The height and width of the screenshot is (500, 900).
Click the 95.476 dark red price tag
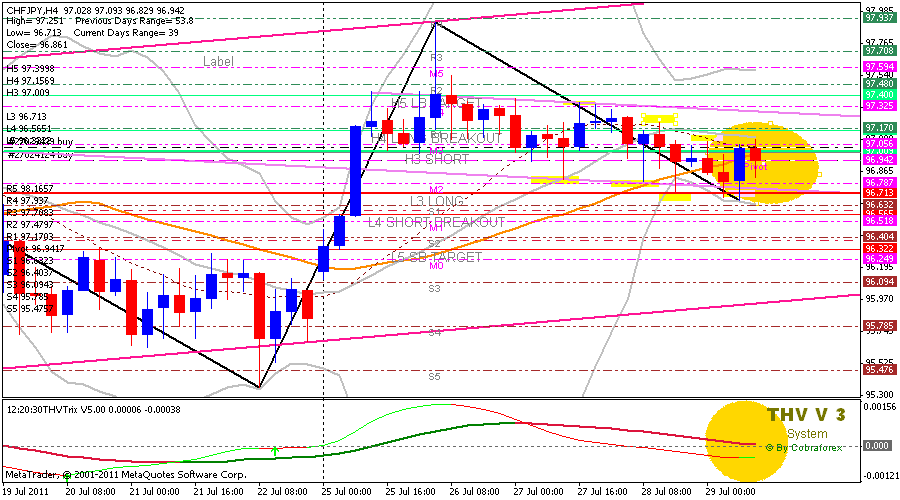[879, 370]
